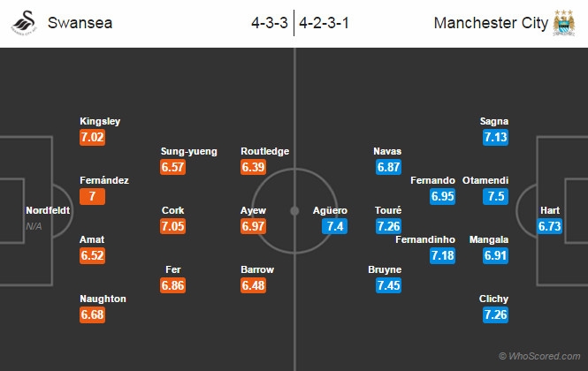Click Fernandinho's 7.18 rating badge
The width and height of the screenshot is (588, 371).
coord(440,255)
